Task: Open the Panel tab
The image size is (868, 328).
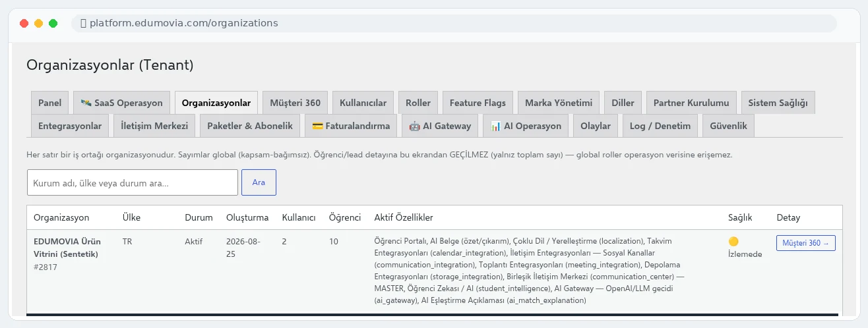Action: pos(50,103)
